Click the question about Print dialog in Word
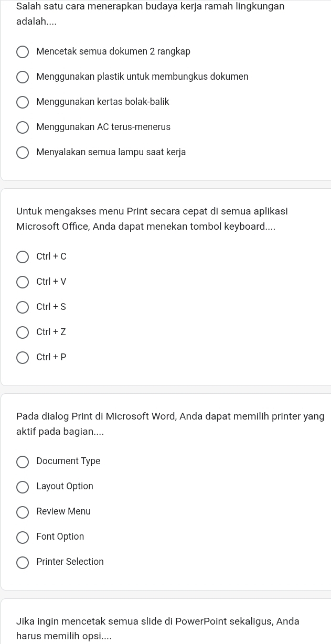Viewport: 331px width, 644px height. [170, 424]
